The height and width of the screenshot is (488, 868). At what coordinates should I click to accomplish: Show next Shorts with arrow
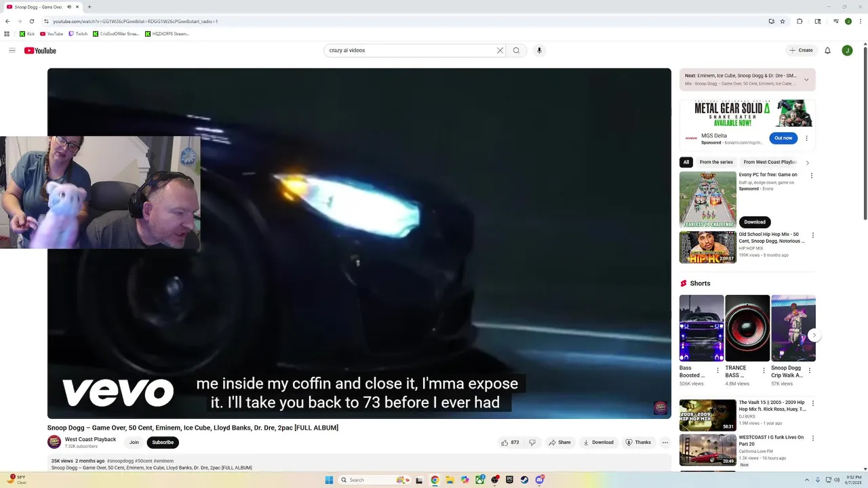tap(814, 335)
